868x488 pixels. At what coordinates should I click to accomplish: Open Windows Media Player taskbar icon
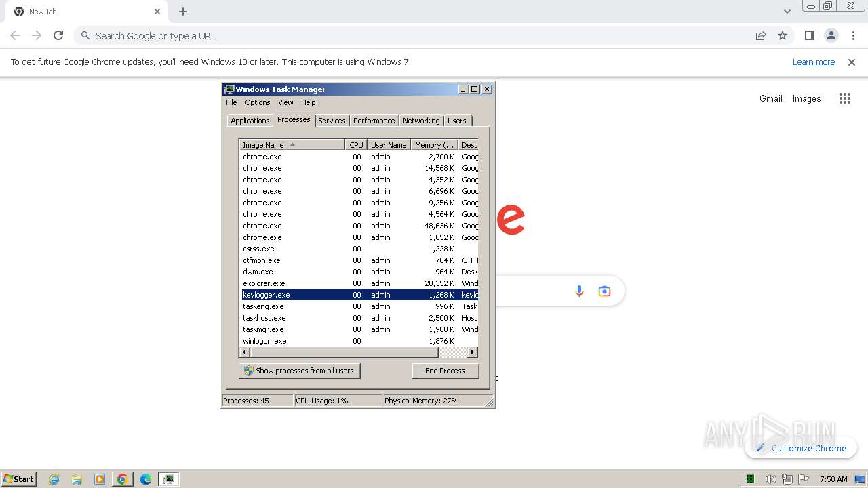coord(100,479)
